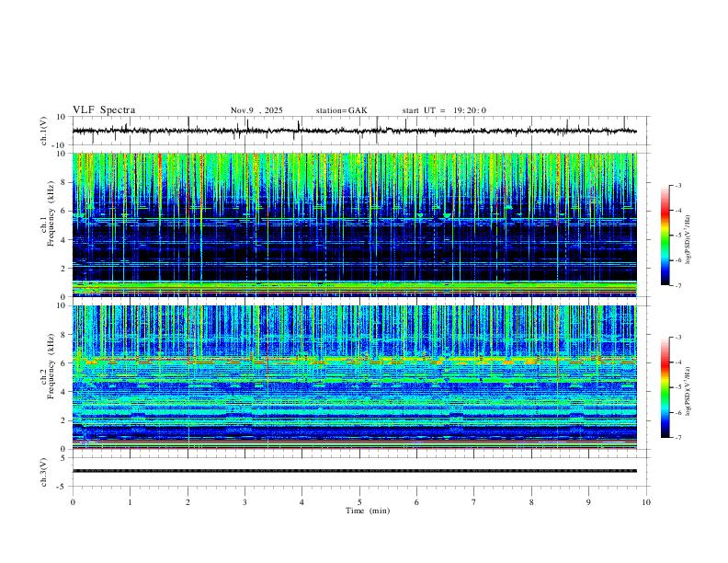Image resolution: width=728 pixels, height=563 pixels.
Task: Click time axis tick label "2"
Action: (x=188, y=502)
